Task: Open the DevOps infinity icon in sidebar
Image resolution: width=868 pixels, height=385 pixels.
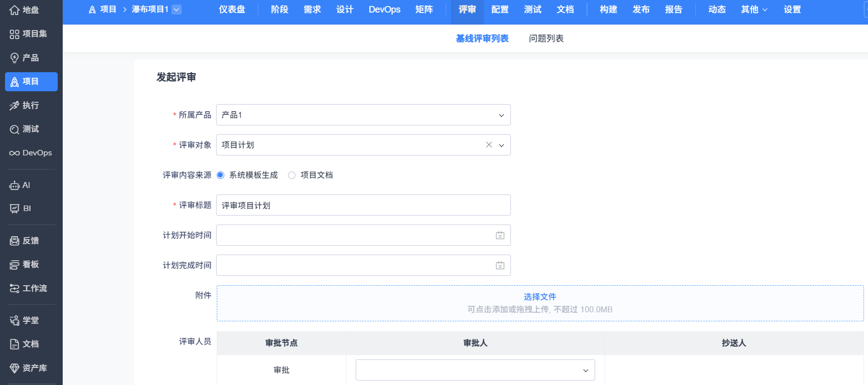Action: point(15,153)
